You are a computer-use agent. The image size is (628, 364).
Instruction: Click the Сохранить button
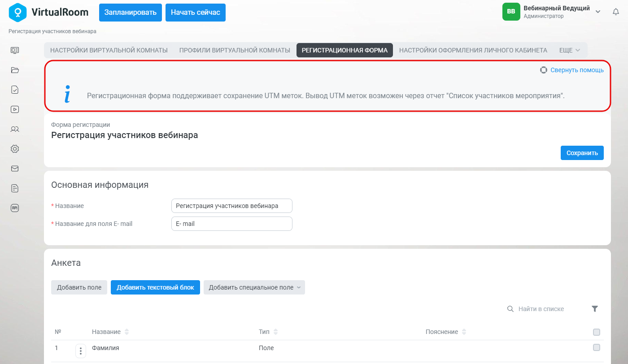pos(582,153)
